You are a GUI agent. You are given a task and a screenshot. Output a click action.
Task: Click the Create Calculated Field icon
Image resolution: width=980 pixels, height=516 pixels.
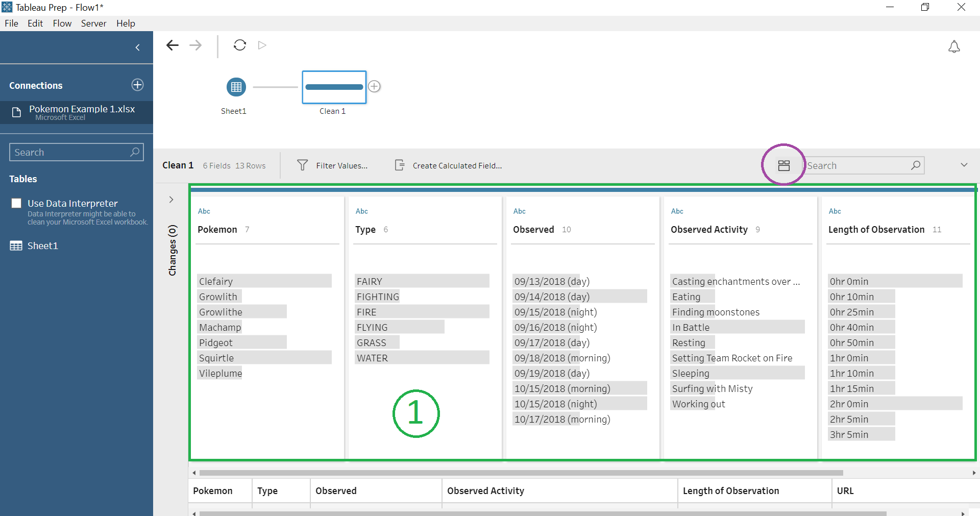400,165
